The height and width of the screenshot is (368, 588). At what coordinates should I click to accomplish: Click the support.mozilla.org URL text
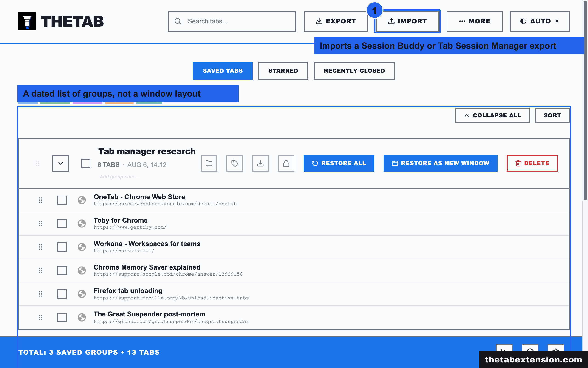point(171,298)
